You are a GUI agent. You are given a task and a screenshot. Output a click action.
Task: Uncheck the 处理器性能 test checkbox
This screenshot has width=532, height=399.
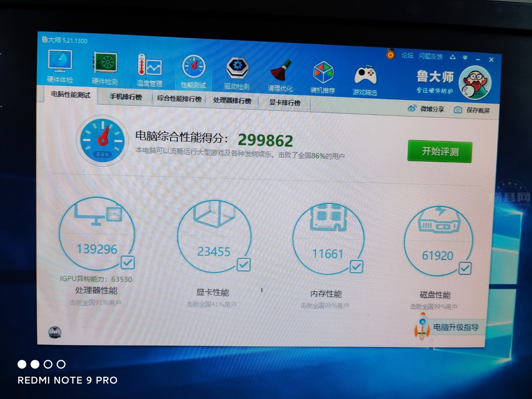click(128, 262)
